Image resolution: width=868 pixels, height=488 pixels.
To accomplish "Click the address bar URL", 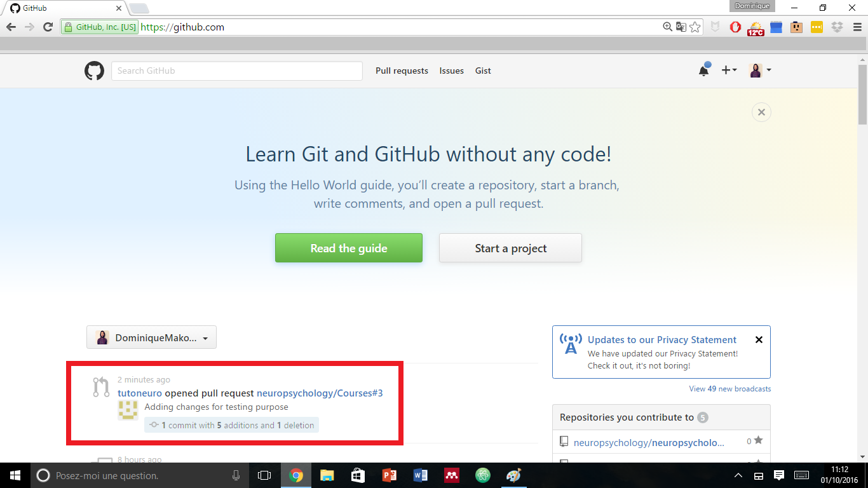I will (182, 27).
